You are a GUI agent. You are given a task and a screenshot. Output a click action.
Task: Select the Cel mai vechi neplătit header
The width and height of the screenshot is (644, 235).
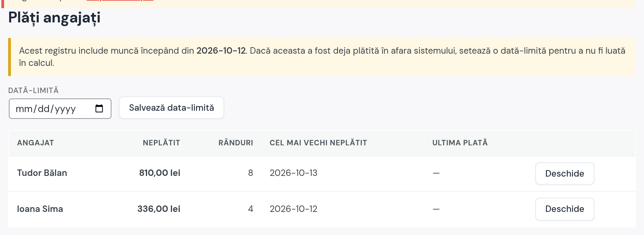click(318, 143)
